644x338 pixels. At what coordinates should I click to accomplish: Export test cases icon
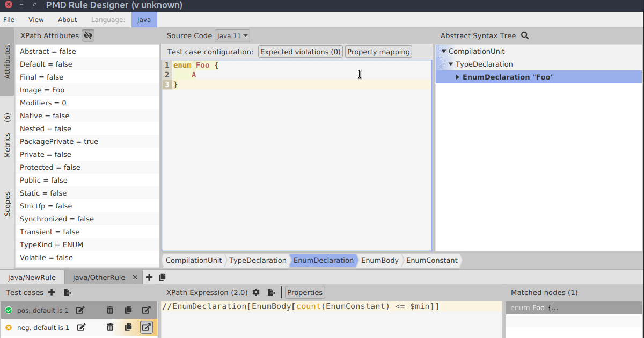67,292
